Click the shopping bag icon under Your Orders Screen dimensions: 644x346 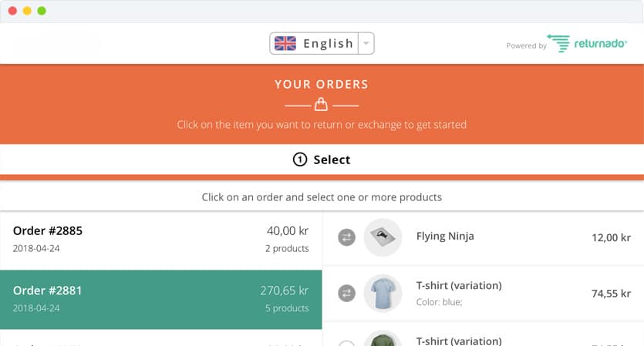[x=321, y=105]
